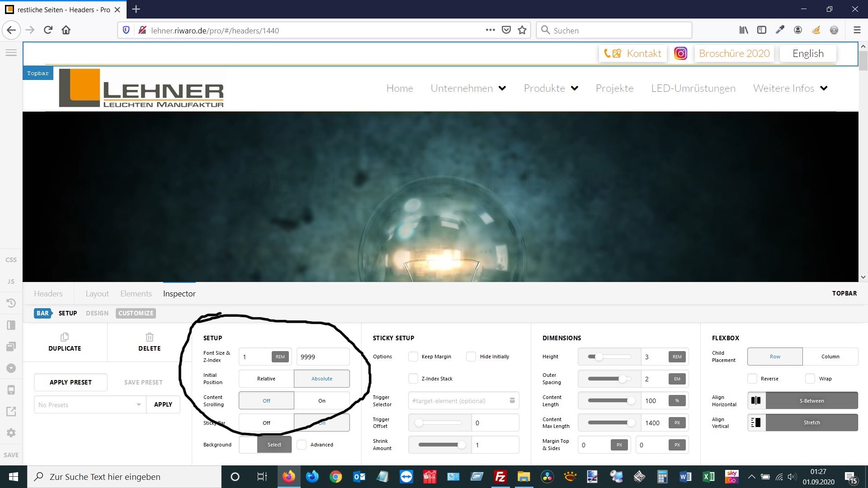The image size is (868, 488).
Task: Open Microsoft Word from the taskbar
Action: click(685, 477)
